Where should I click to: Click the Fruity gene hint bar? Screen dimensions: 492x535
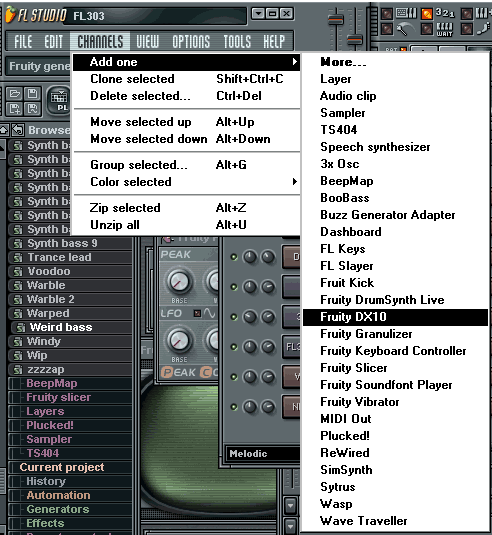click(x=38, y=66)
